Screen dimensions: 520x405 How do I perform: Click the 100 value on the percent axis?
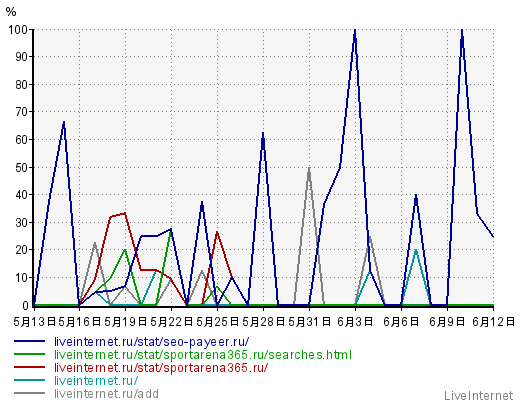[18, 30]
